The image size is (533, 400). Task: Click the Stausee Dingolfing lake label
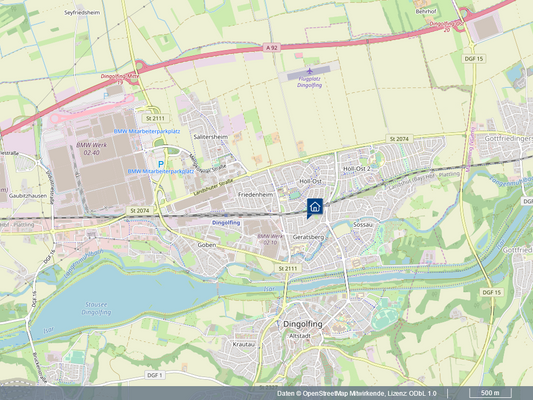96,309
